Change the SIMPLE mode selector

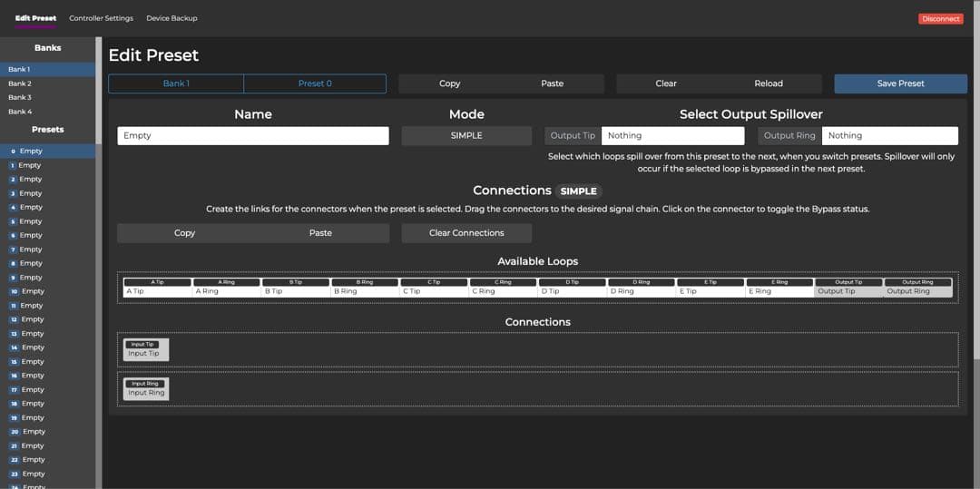click(x=466, y=135)
